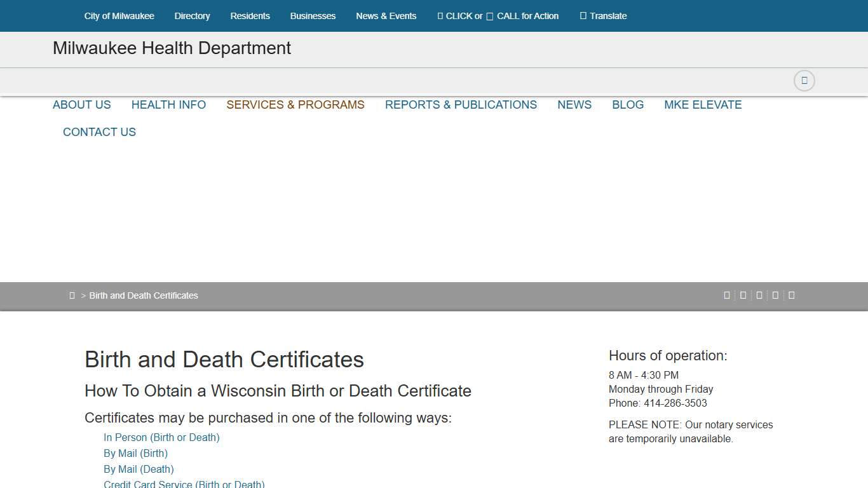
Task: Click the CLICK for Action cursor icon
Action: [440, 16]
